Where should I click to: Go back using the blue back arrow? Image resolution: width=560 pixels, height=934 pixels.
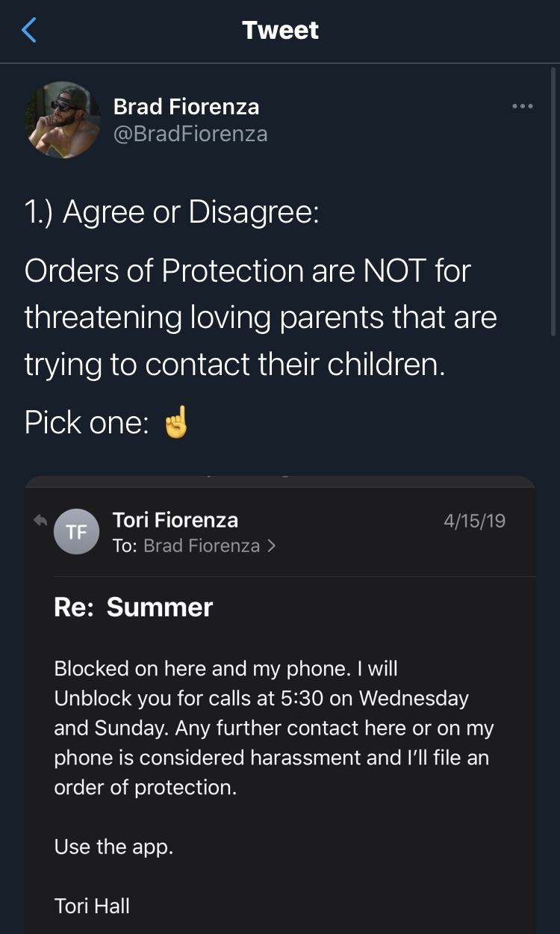29,30
